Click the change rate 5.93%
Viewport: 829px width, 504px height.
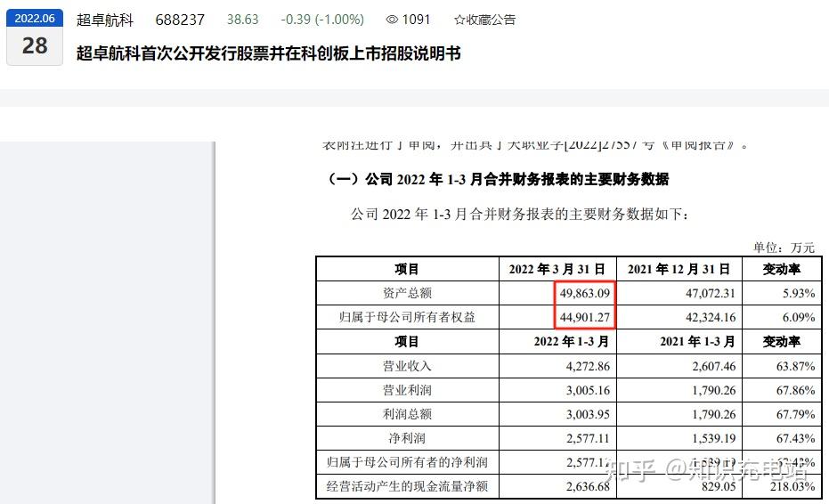(799, 293)
